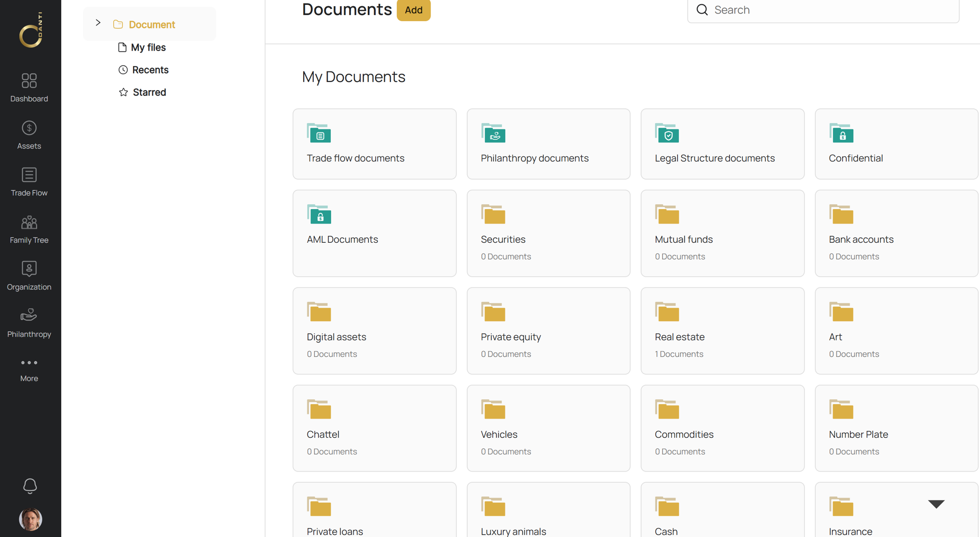Open the user profile avatar
Screen dimensions: 980x537
[30, 519]
